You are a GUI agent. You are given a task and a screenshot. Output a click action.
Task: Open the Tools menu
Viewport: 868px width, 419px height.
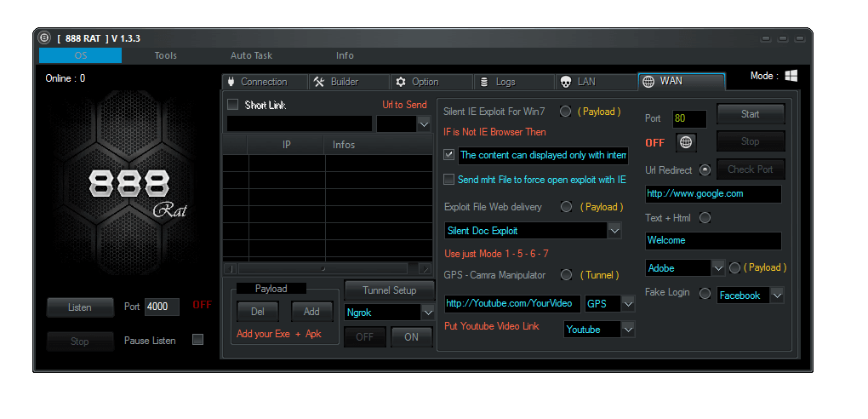165,55
